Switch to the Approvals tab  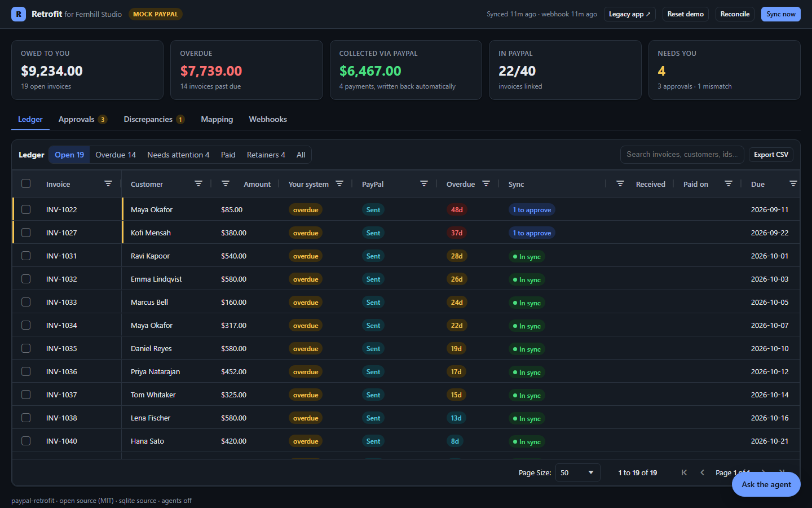coord(82,119)
